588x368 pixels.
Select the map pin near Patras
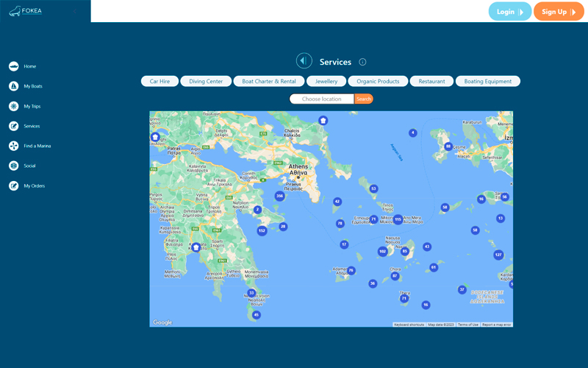155,137
